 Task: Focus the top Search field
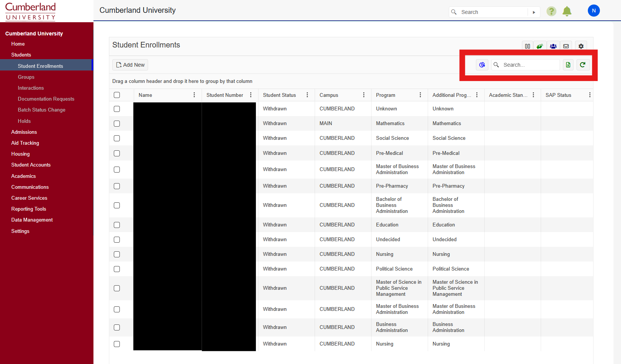494,12
